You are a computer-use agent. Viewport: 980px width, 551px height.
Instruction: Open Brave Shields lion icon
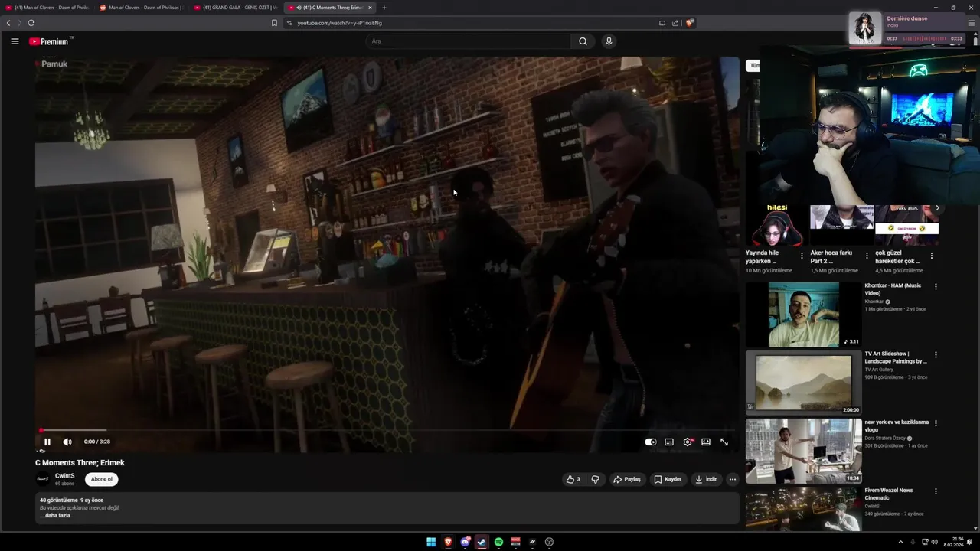(689, 23)
